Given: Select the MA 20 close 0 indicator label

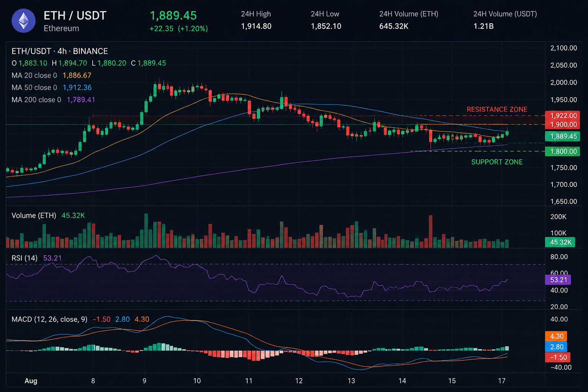Looking at the screenshot, I should 34,75.
